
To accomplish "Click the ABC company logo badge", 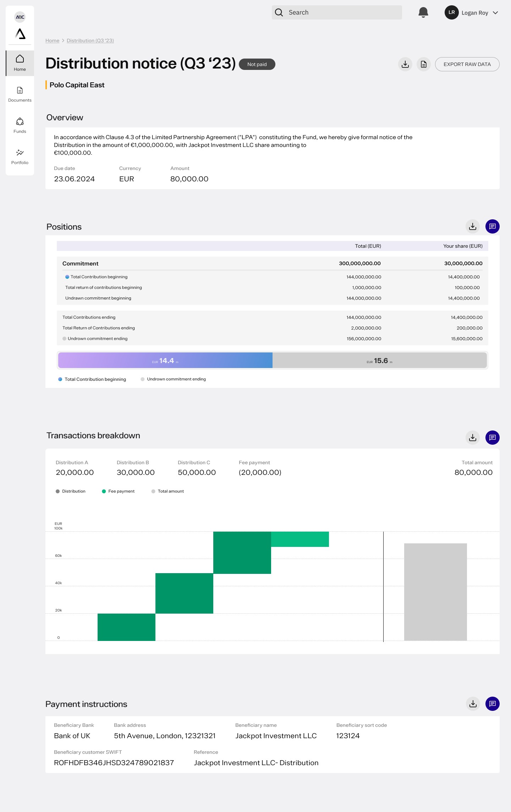I will [x=20, y=17].
